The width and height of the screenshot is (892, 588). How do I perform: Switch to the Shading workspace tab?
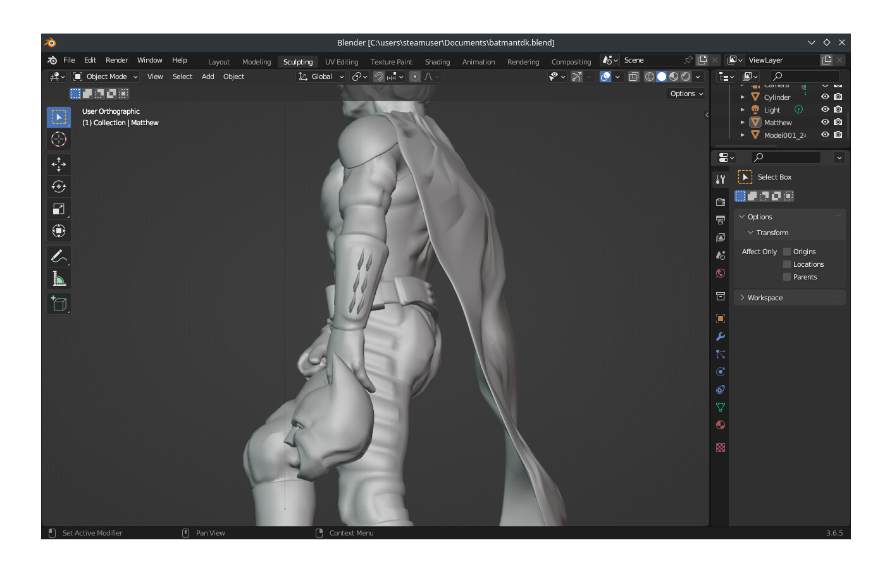(x=437, y=62)
